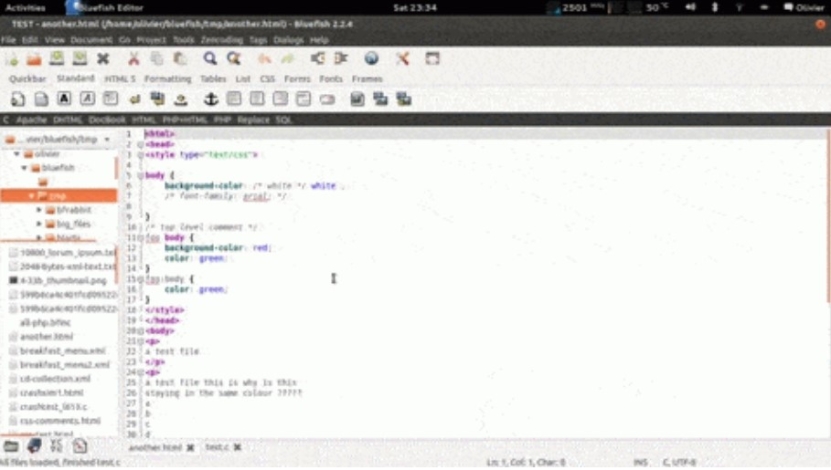Click the orange Open file folder icon
The image size is (831, 470).
pyautogui.click(x=34, y=59)
